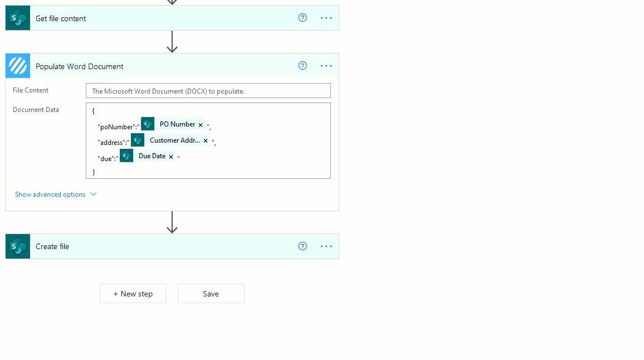The height and width of the screenshot is (360, 644).
Task: Click the Populate Word Document connector icon
Action: 18,66
